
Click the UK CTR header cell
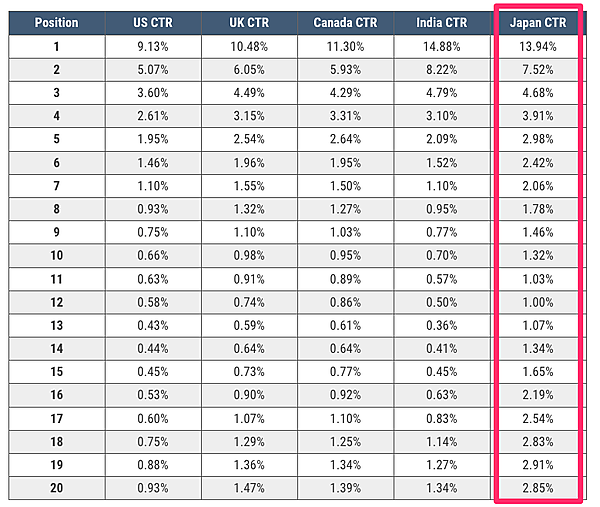pyautogui.click(x=249, y=22)
